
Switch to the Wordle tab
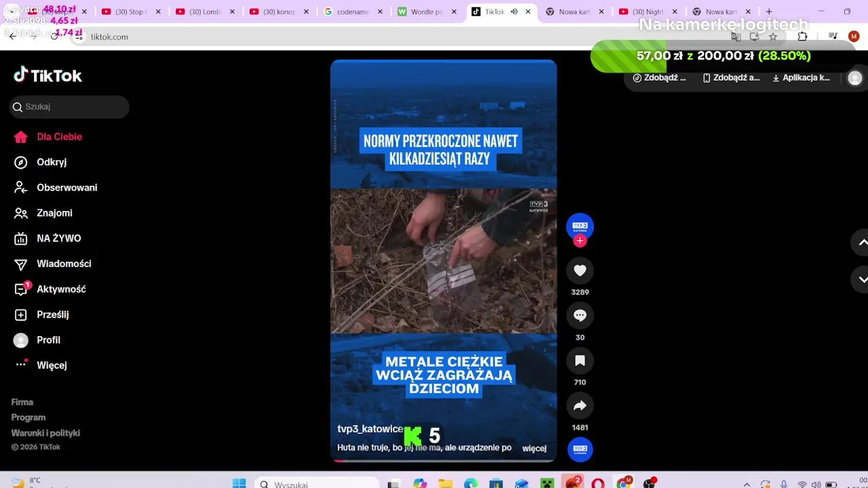click(x=426, y=12)
